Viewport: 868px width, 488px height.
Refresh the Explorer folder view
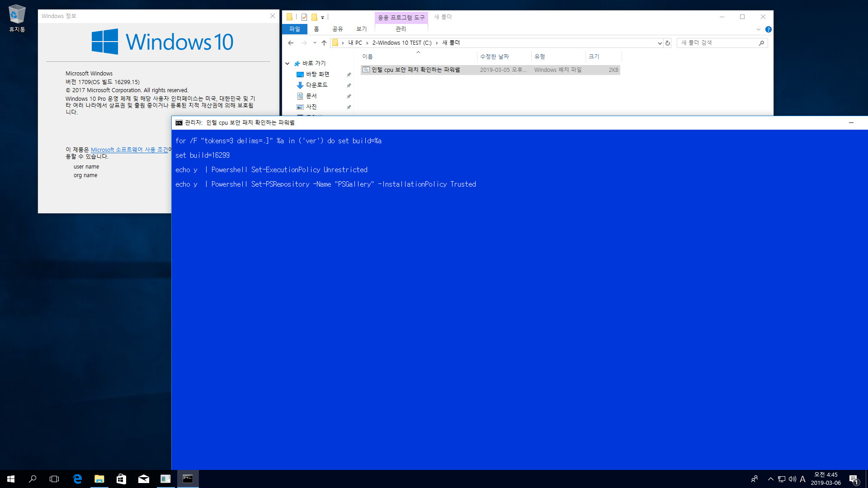pos(667,43)
